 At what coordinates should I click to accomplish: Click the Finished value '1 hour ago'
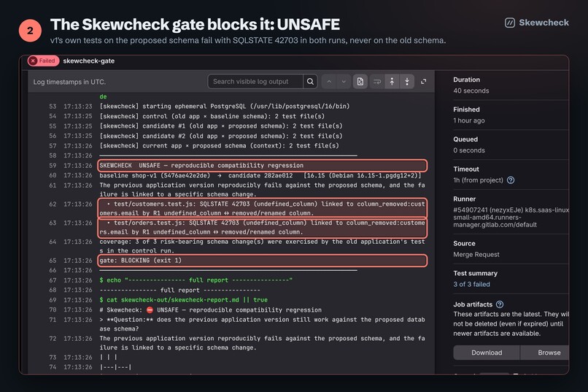tap(469, 120)
